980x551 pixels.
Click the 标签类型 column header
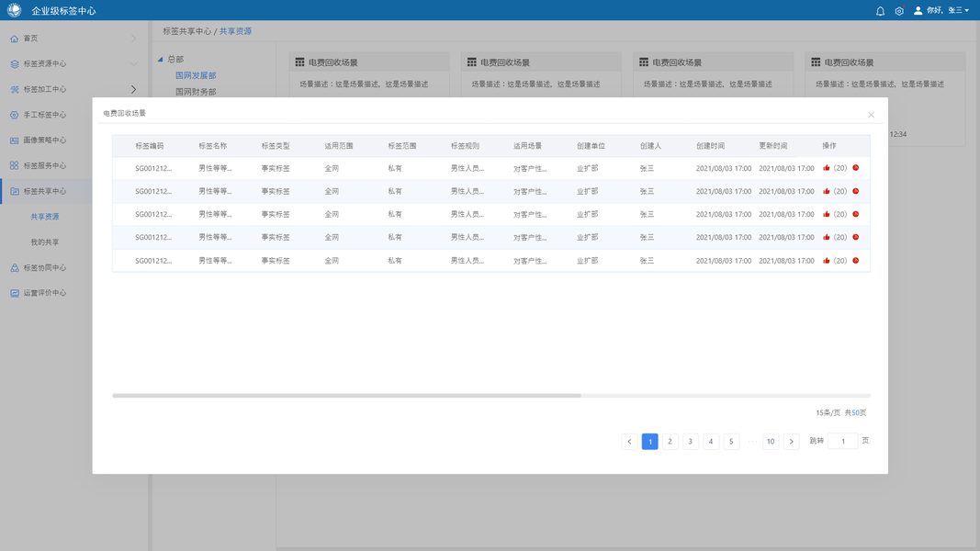276,146
